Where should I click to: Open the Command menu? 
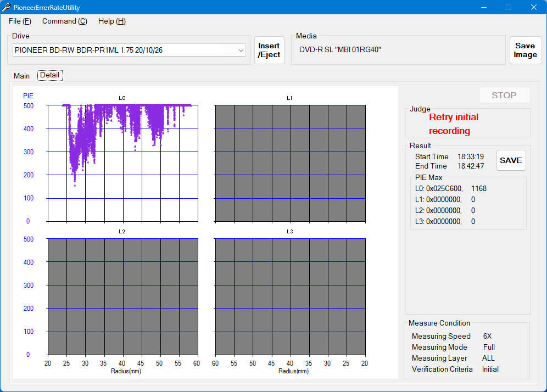[x=64, y=21]
